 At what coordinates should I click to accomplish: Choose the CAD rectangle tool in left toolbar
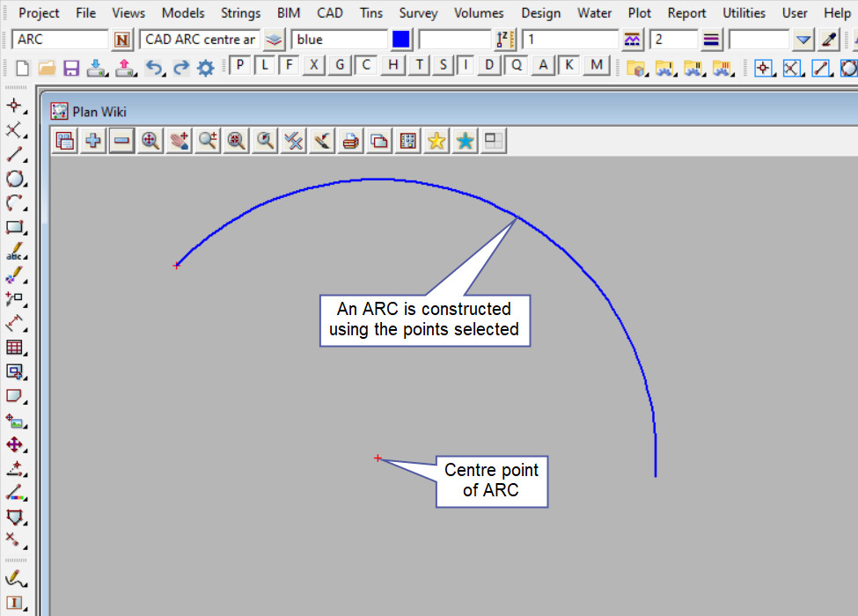click(14, 227)
